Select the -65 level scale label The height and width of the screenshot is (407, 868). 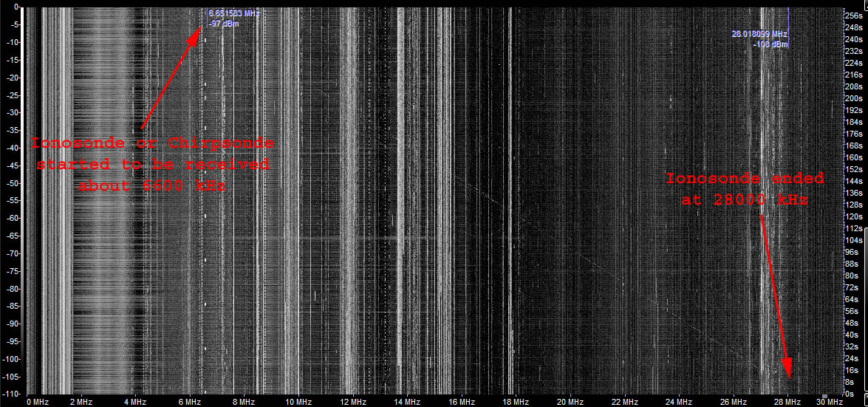point(13,236)
